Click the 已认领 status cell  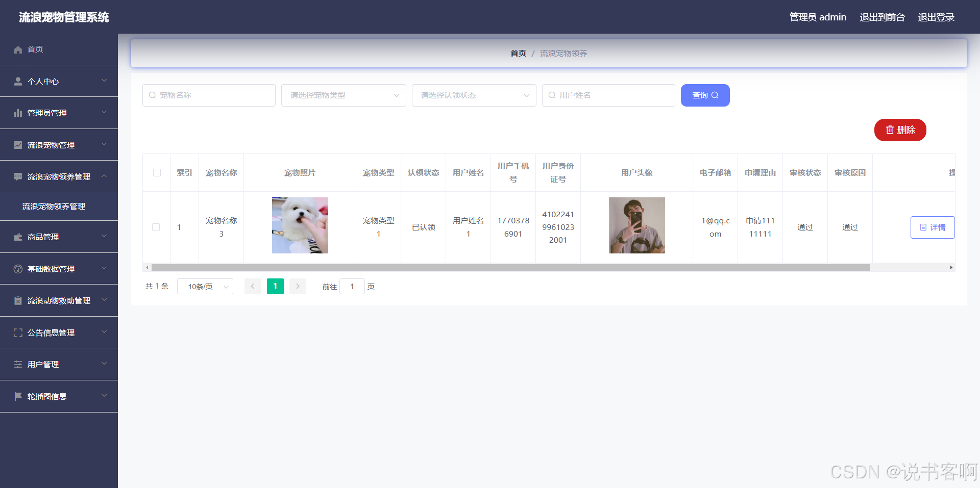(x=424, y=227)
